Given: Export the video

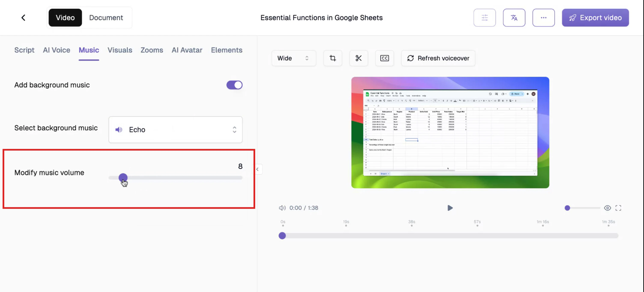Looking at the screenshot, I should 595,18.
